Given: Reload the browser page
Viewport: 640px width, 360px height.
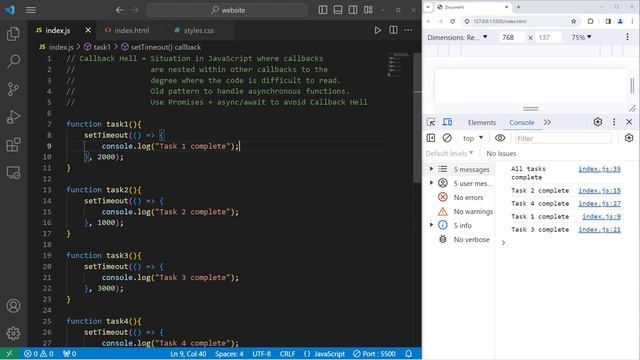Looking at the screenshot, I should coord(453,21).
